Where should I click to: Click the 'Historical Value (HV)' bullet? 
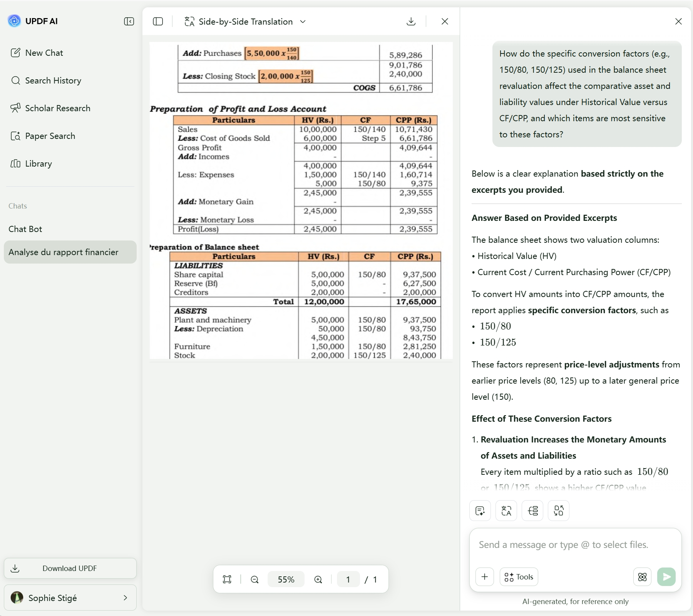click(x=514, y=256)
